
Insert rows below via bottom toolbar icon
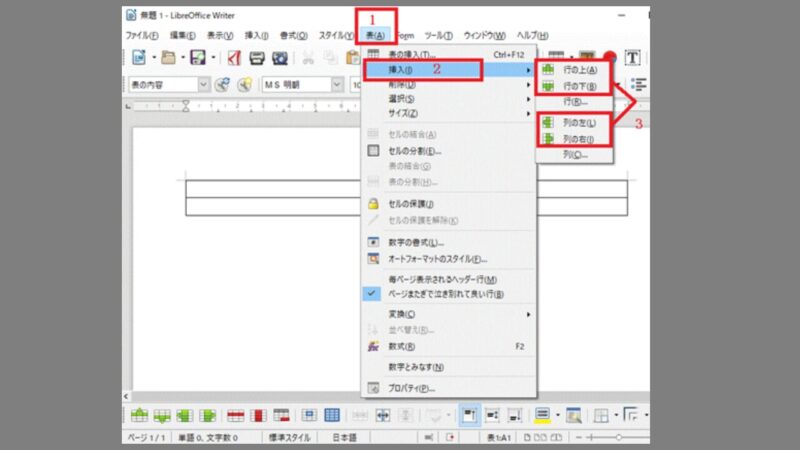point(162,415)
